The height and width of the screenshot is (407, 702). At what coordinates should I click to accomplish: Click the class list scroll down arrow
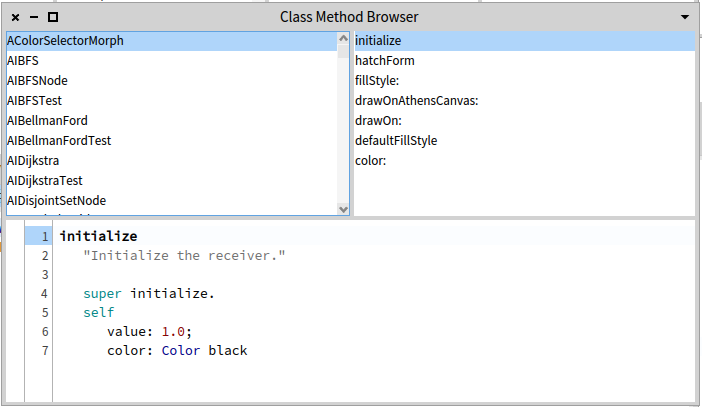click(343, 209)
